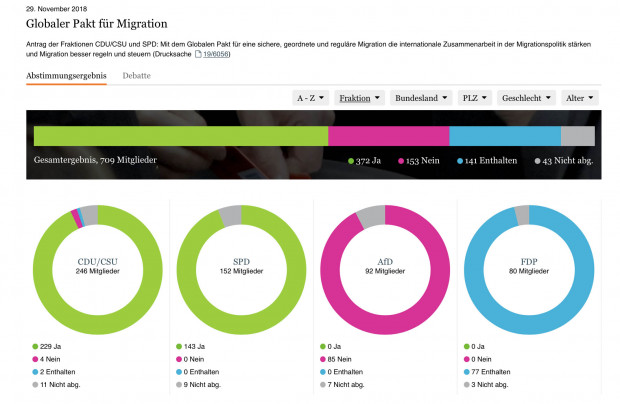The image size is (620, 404).
Task: Select the CDU/CSU donut chart label
Action: [98, 262]
